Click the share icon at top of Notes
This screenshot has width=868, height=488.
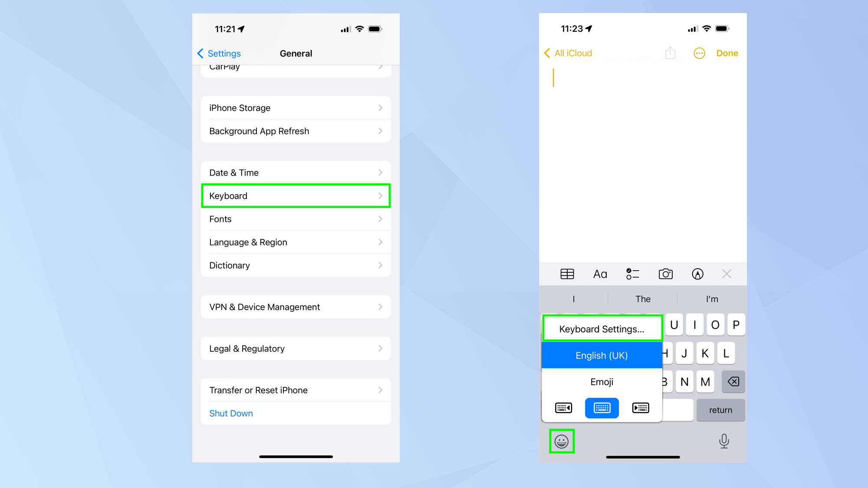[670, 53]
